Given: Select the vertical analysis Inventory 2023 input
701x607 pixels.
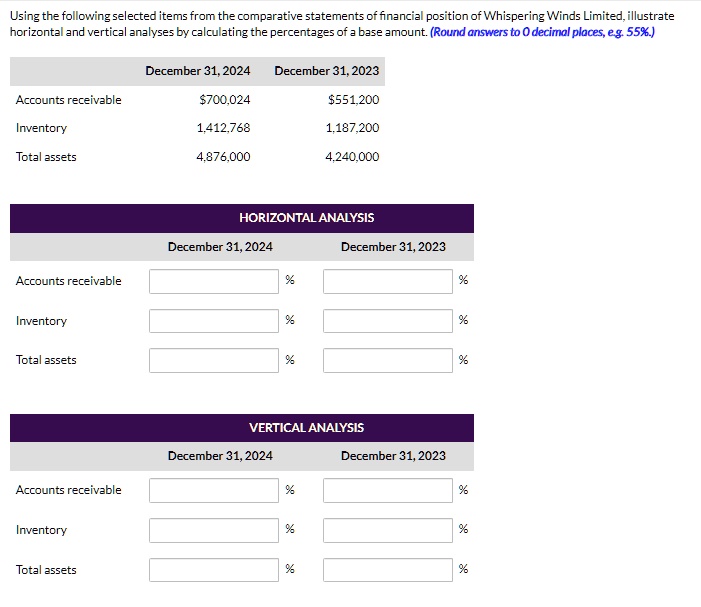Looking at the screenshot, I should [x=387, y=530].
